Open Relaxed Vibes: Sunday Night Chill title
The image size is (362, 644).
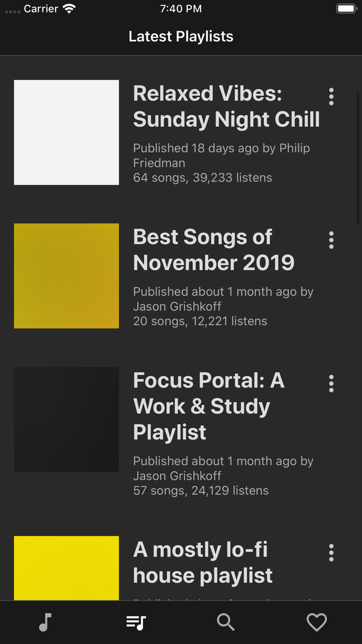click(226, 106)
